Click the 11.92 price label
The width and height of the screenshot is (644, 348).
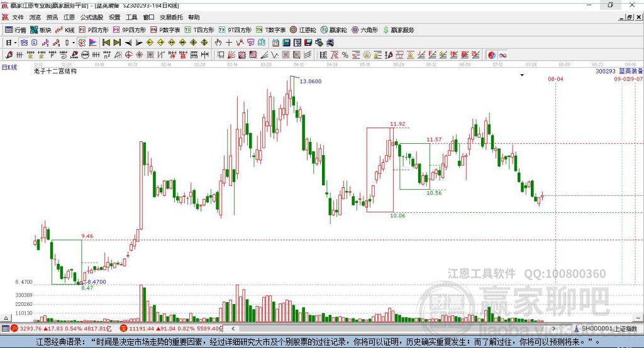tap(397, 124)
